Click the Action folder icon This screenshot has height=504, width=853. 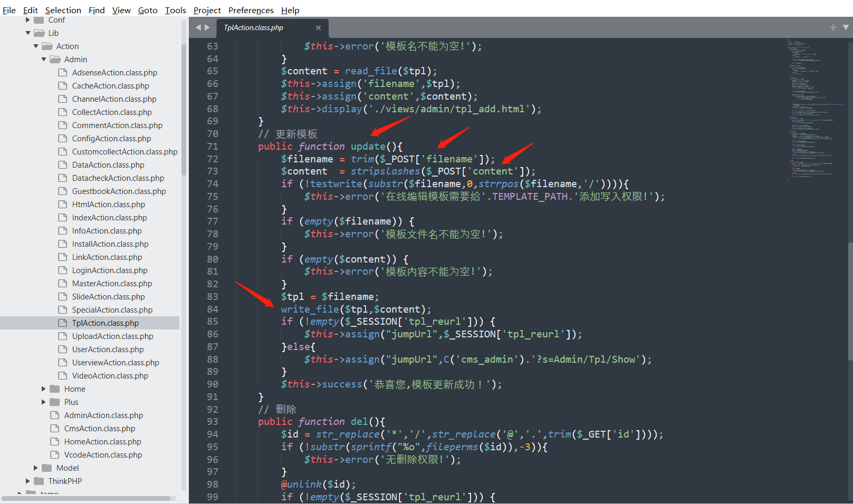(47, 46)
